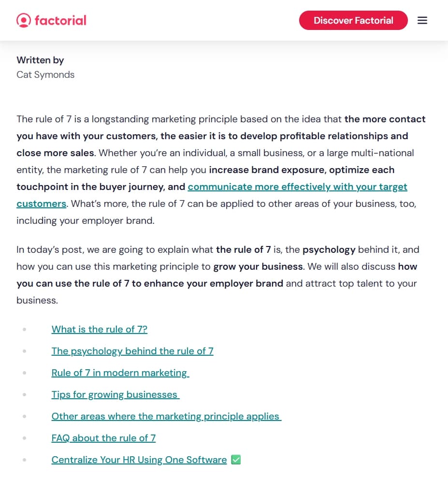This screenshot has width=448, height=478.
Task: Open 'FAQ about the rule of 7'
Action: 103,438
